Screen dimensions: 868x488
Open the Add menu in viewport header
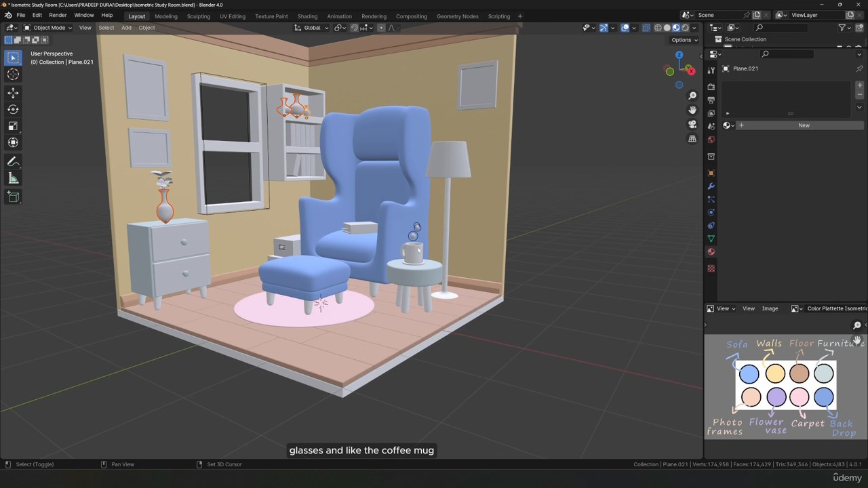[x=126, y=28]
